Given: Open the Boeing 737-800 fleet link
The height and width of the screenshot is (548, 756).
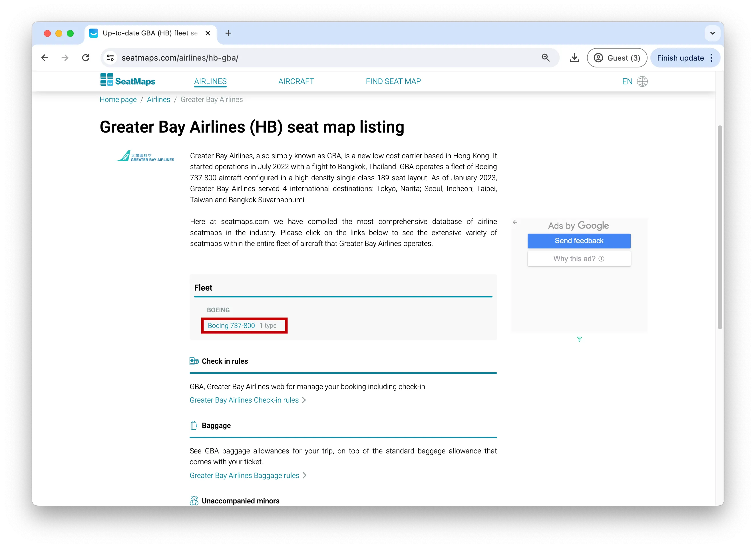Looking at the screenshot, I should 231,325.
